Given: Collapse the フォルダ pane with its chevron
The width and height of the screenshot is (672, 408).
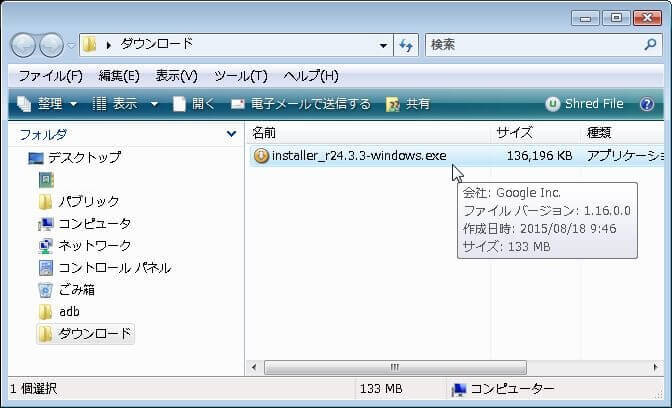Looking at the screenshot, I should (231, 133).
